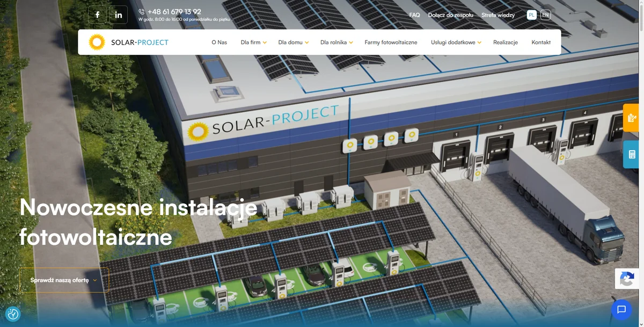Call the number +48 61 679 13 92

(x=174, y=11)
